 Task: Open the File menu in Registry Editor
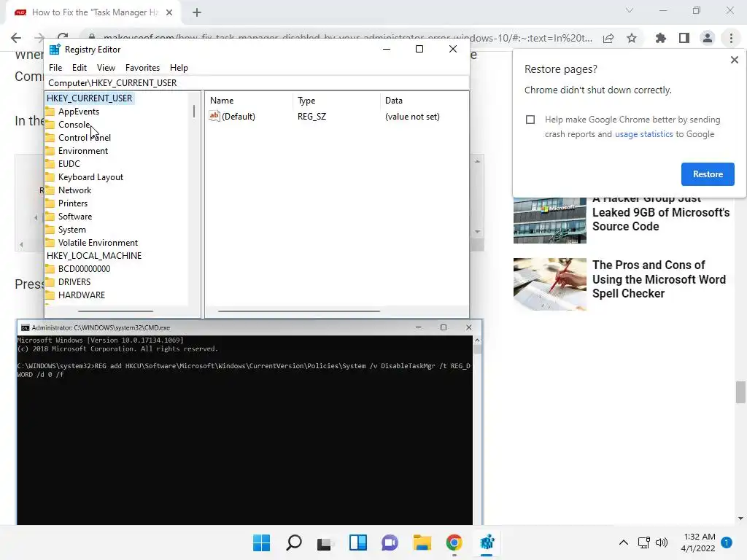click(x=55, y=68)
